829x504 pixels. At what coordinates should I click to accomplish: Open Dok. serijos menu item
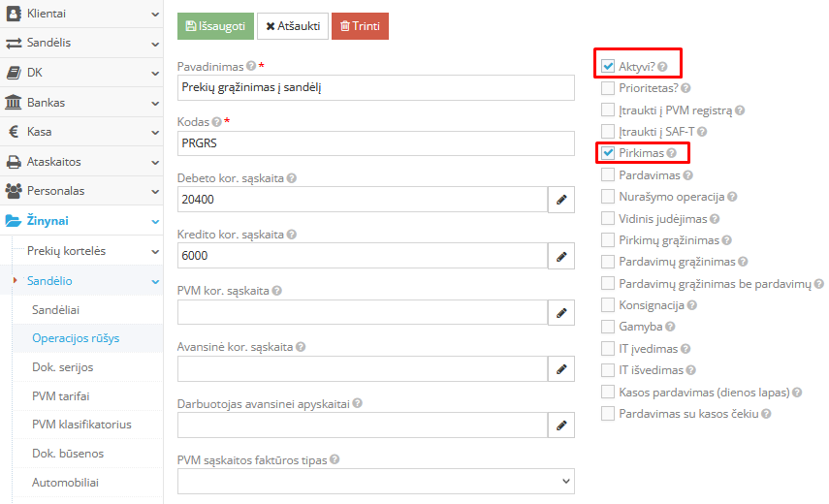[x=63, y=367]
